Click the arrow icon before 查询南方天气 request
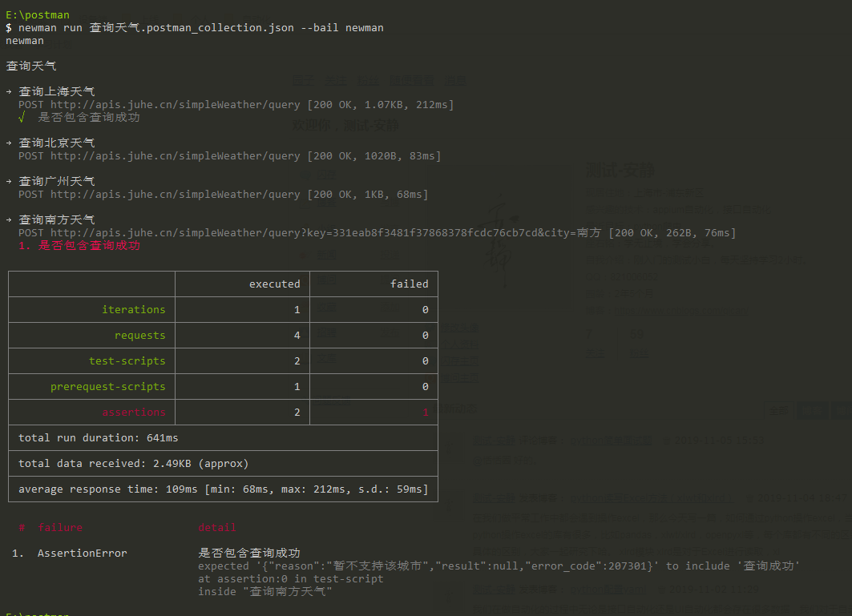The width and height of the screenshot is (852, 616). coord(9,220)
